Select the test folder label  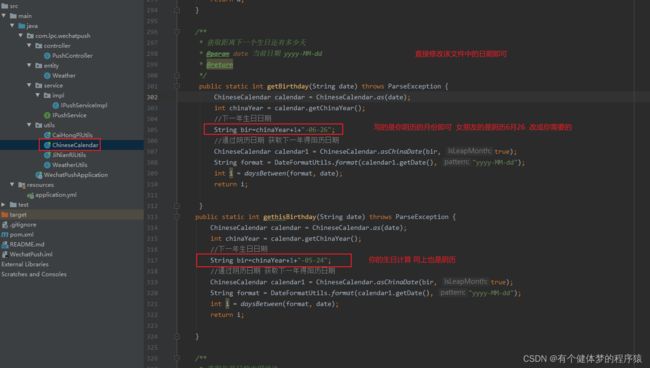(x=23, y=205)
